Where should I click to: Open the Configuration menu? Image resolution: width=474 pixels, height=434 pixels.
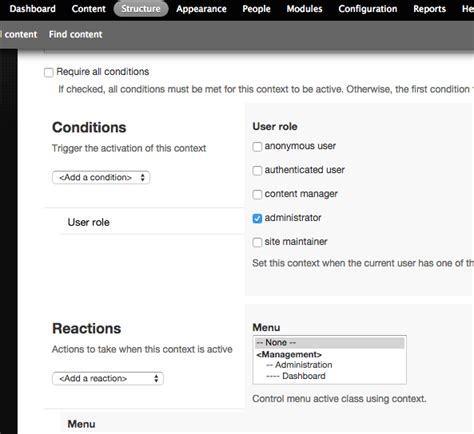(368, 9)
